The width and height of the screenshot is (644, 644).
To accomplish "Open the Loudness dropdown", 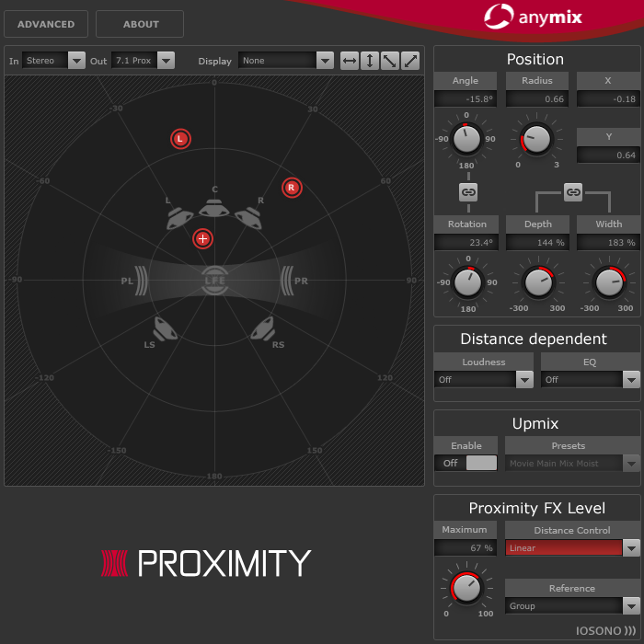I will (x=484, y=379).
